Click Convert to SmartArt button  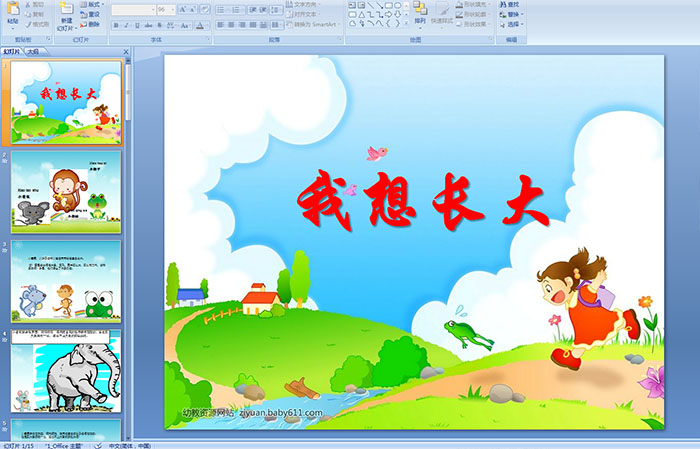pos(313,24)
